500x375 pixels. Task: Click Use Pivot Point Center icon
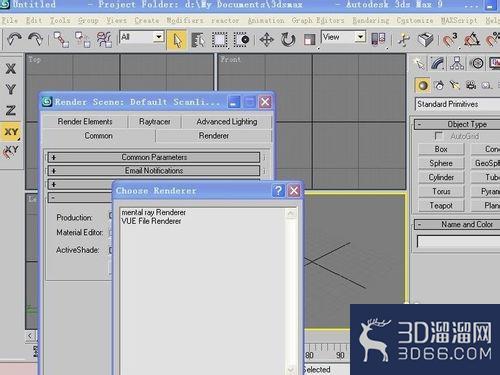pyautogui.click(x=378, y=39)
